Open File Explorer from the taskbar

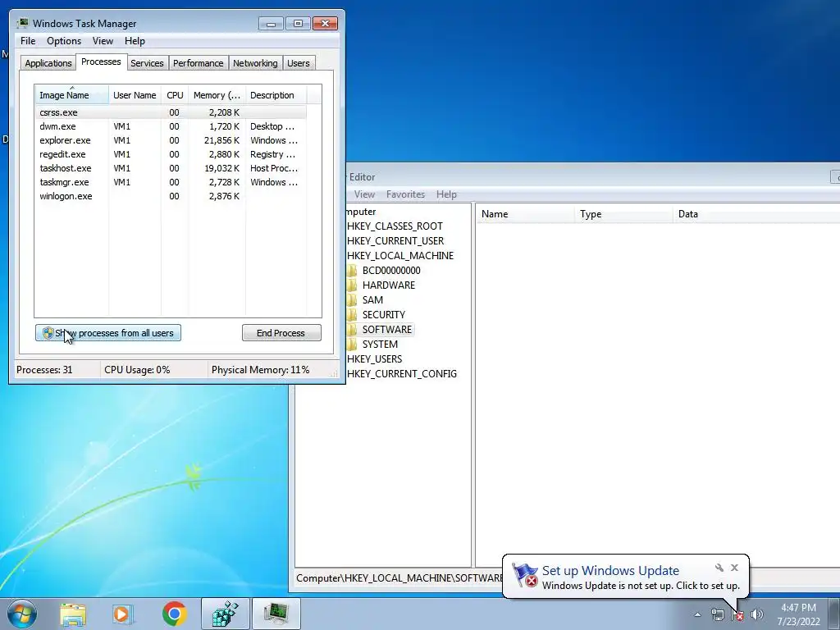click(x=73, y=614)
